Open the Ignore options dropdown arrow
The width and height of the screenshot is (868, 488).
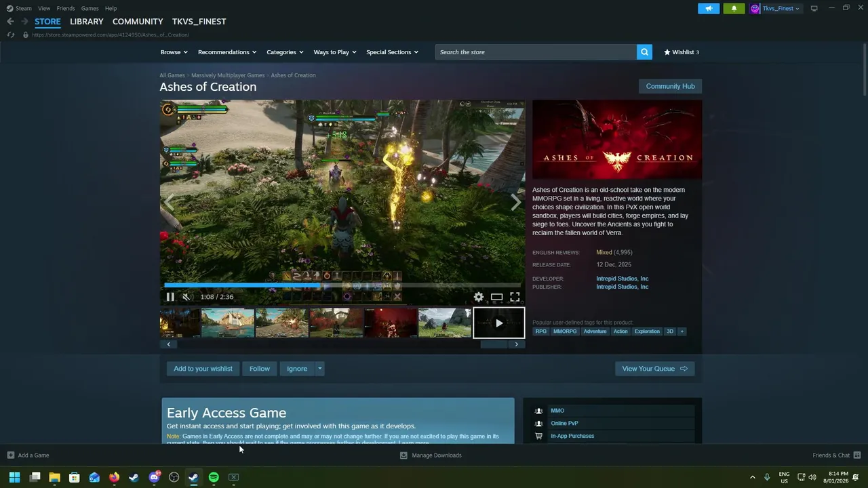[319, 369]
